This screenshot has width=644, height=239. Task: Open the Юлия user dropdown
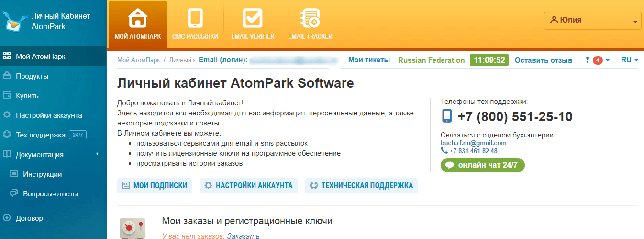click(592, 21)
